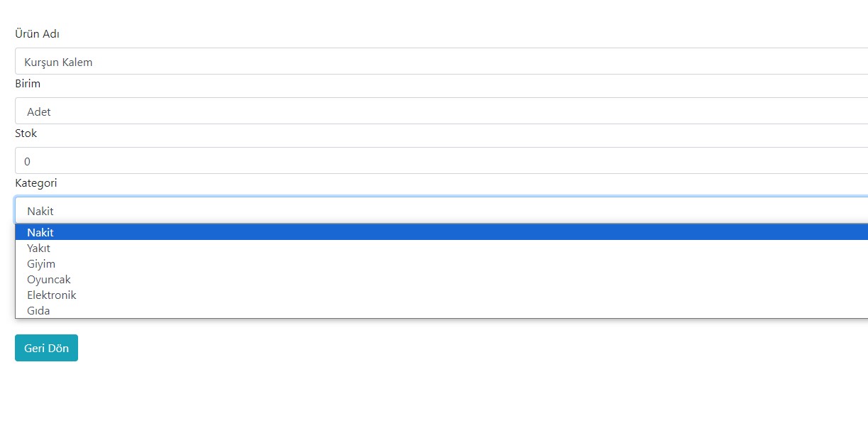The image size is (868, 443).
Task: Select Gıda from the Kategori options
Action: pos(38,311)
